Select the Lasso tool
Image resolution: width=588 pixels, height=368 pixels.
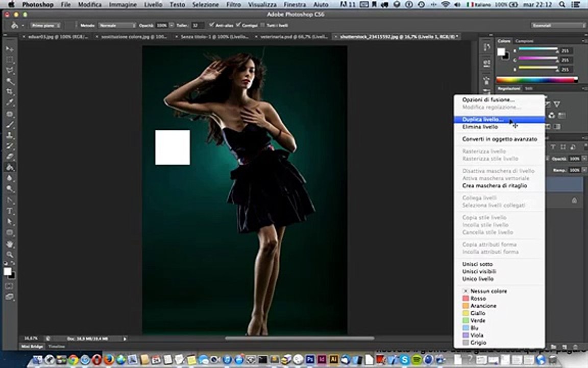pos(10,71)
